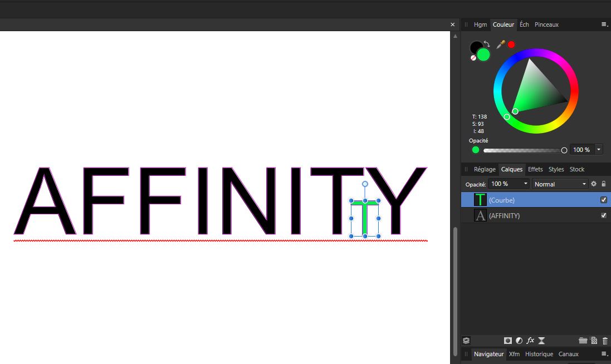This screenshot has height=364, width=611.
Task: Group layers with the folder icon
Action: (x=583, y=341)
